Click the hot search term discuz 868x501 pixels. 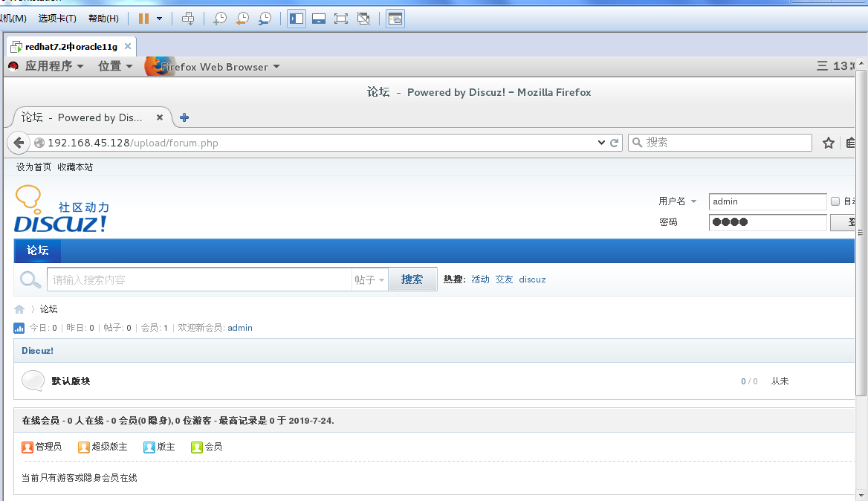pos(533,279)
